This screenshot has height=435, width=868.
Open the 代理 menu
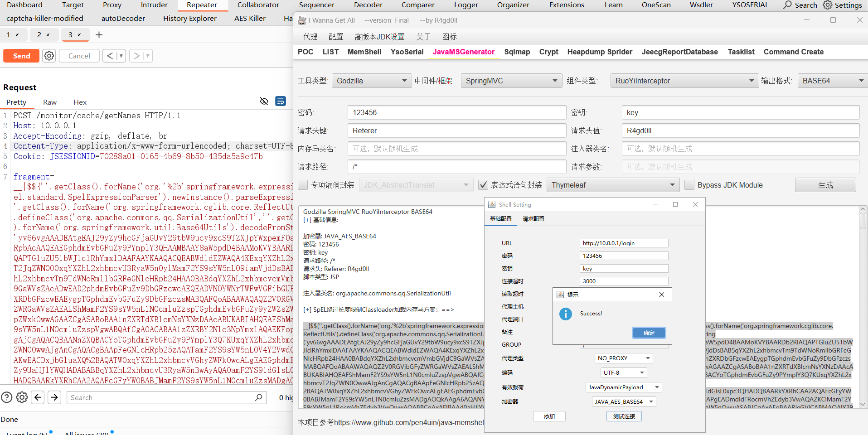(x=310, y=37)
